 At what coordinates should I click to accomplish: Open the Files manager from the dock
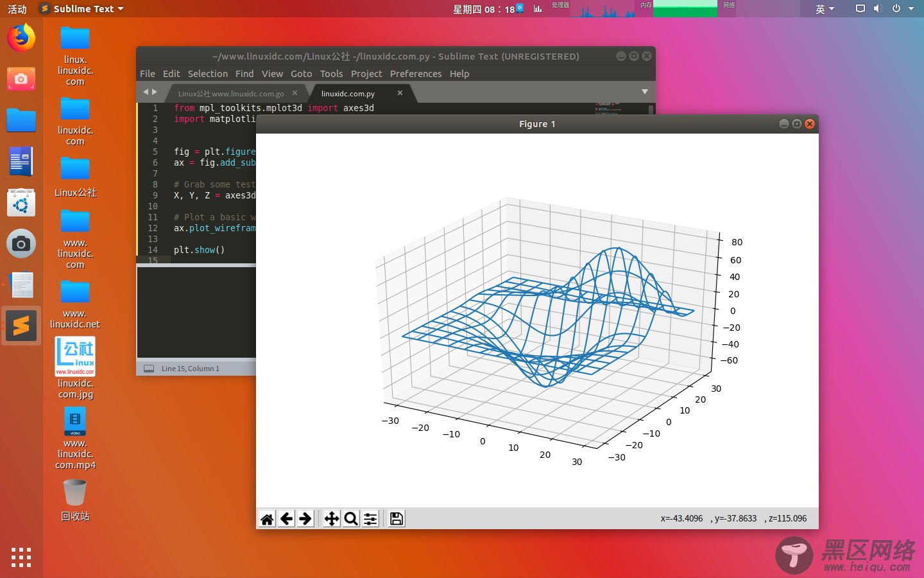pyautogui.click(x=21, y=120)
